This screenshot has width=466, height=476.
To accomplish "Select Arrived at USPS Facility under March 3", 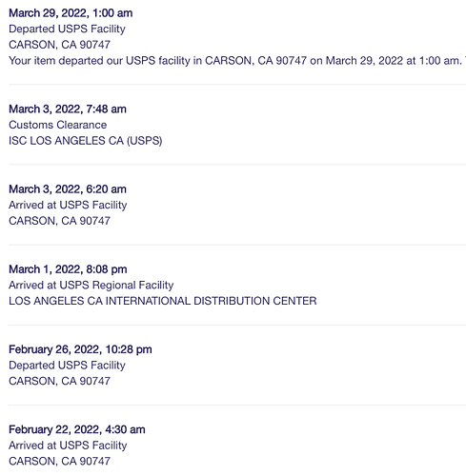I will (68, 206).
